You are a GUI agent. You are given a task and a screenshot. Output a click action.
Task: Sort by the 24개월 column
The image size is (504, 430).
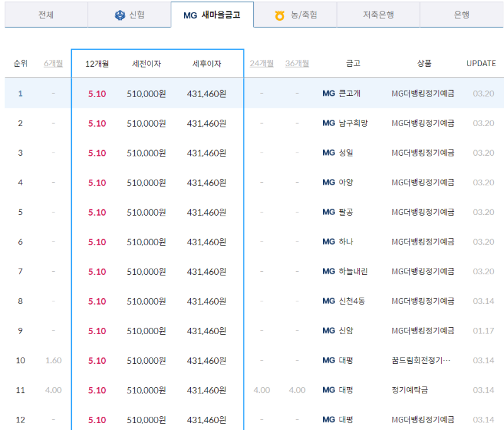[x=261, y=63]
